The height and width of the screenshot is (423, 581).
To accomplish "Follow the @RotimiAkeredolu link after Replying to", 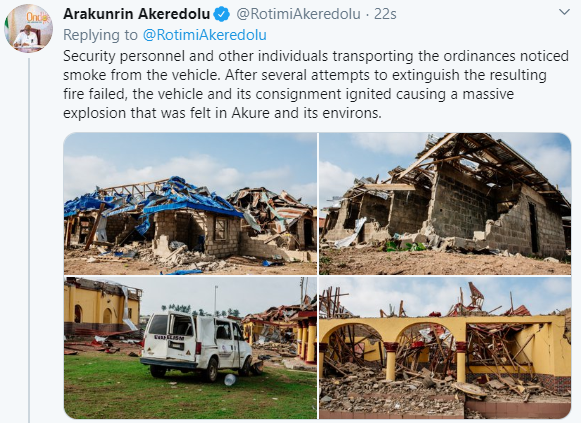I will click(205, 35).
